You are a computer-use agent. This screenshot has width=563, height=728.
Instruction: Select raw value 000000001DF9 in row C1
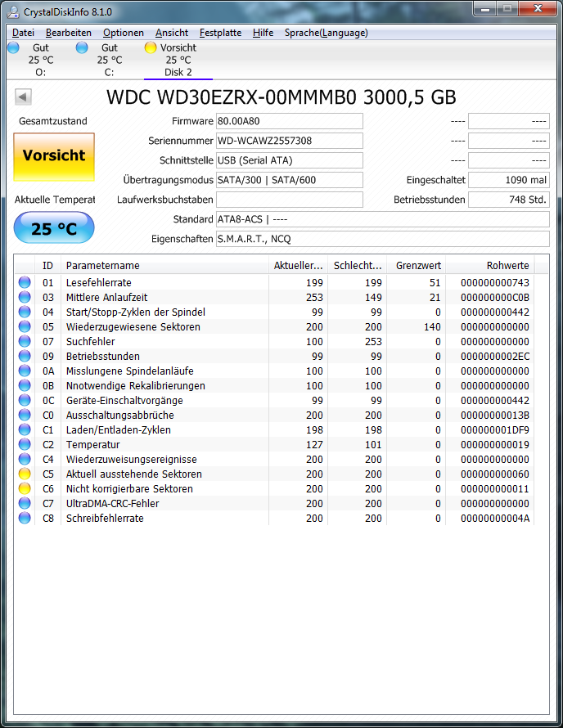pyautogui.click(x=495, y=430)
